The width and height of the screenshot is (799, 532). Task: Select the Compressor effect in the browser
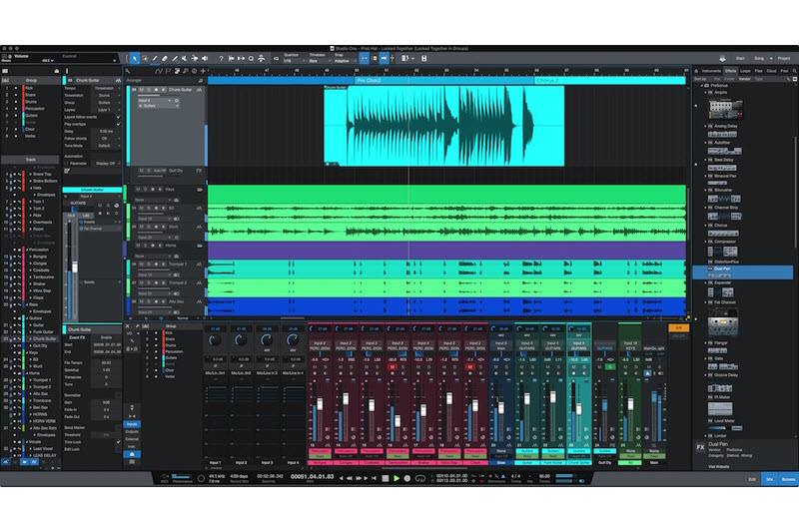[725, 242]
